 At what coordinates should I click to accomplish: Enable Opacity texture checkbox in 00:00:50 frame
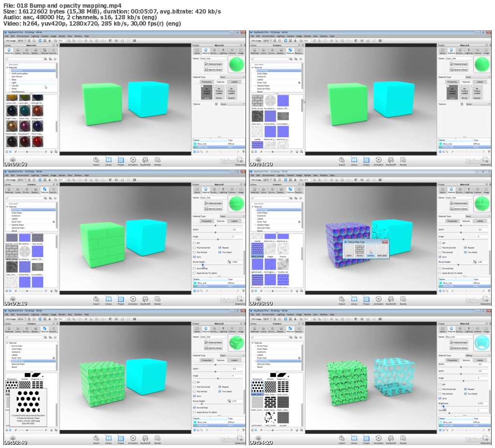(x=227, y=86)
